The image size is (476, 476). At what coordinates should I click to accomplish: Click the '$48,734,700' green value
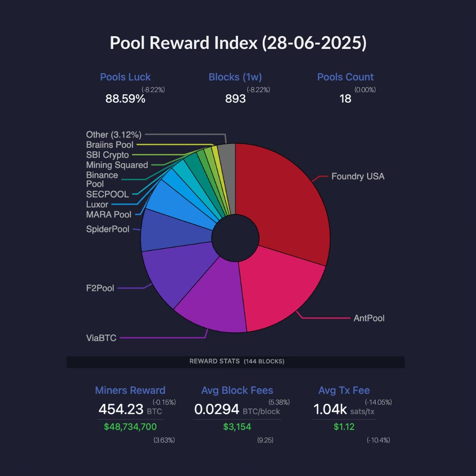tap(130, 427)
